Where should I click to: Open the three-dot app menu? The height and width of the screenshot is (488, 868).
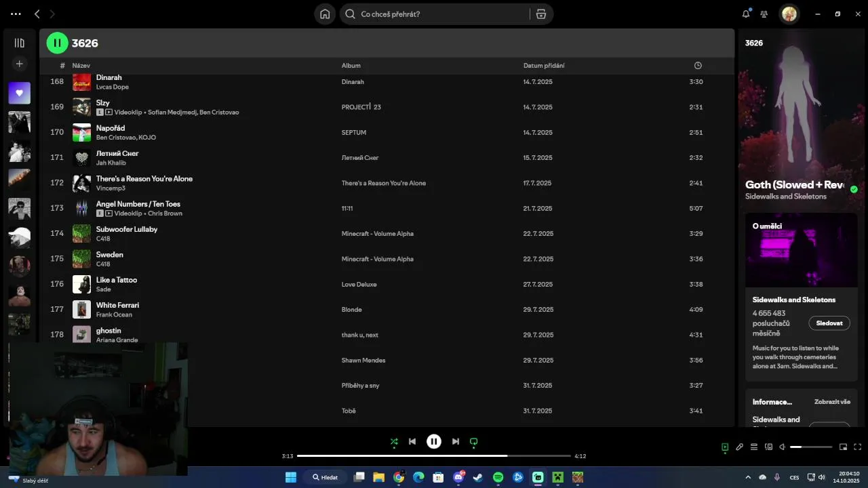click(x=16, y=14)
